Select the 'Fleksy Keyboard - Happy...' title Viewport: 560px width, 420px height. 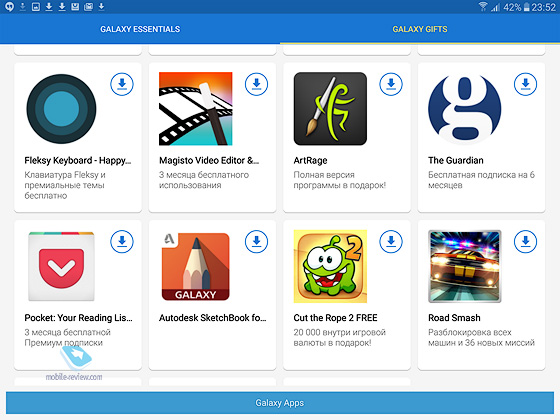78,160
